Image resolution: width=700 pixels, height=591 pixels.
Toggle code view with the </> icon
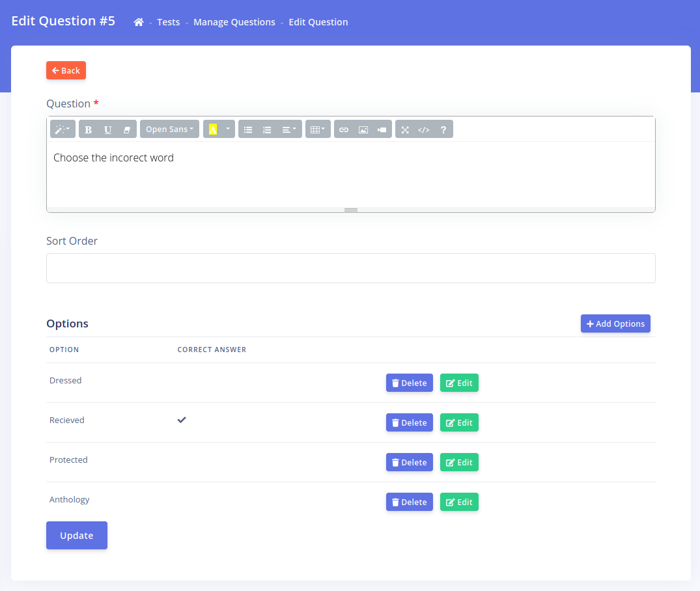tap(424, 130)
